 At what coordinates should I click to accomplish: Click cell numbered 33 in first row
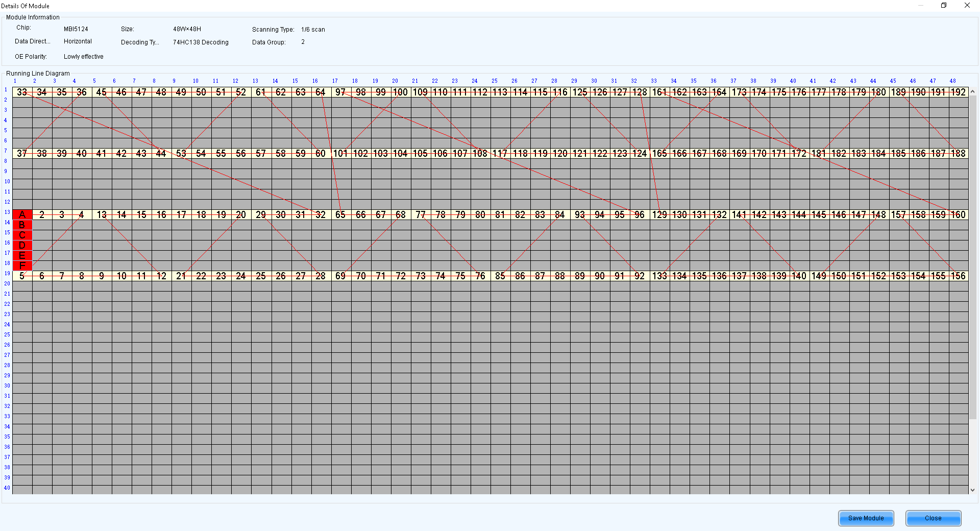[22, 92]
